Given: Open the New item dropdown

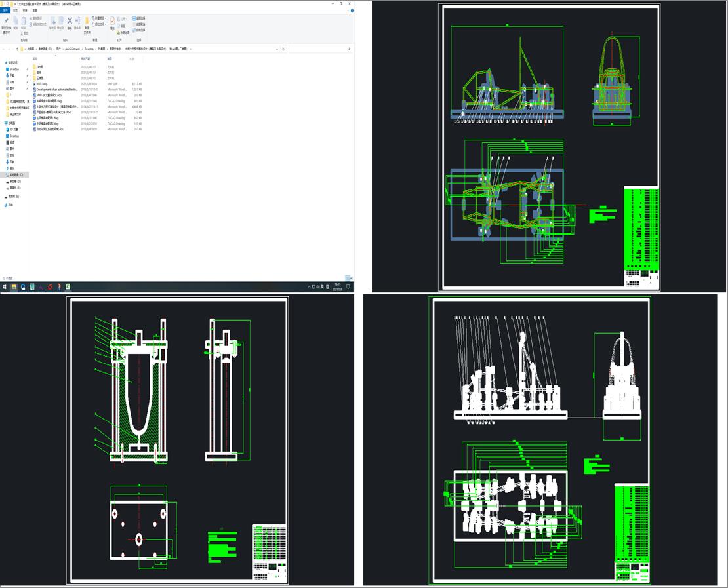Looking at the screenshot, I should point(99,18).
